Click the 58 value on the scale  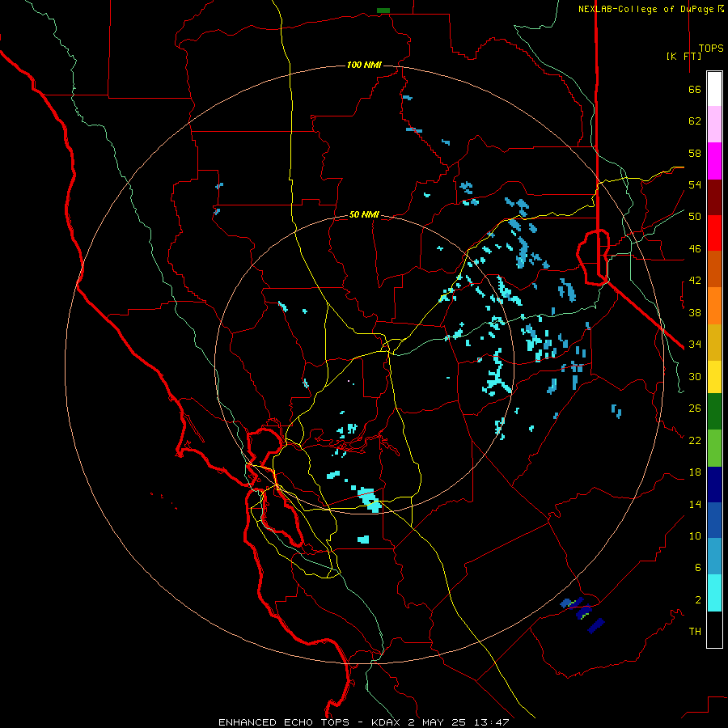(695, 153)
